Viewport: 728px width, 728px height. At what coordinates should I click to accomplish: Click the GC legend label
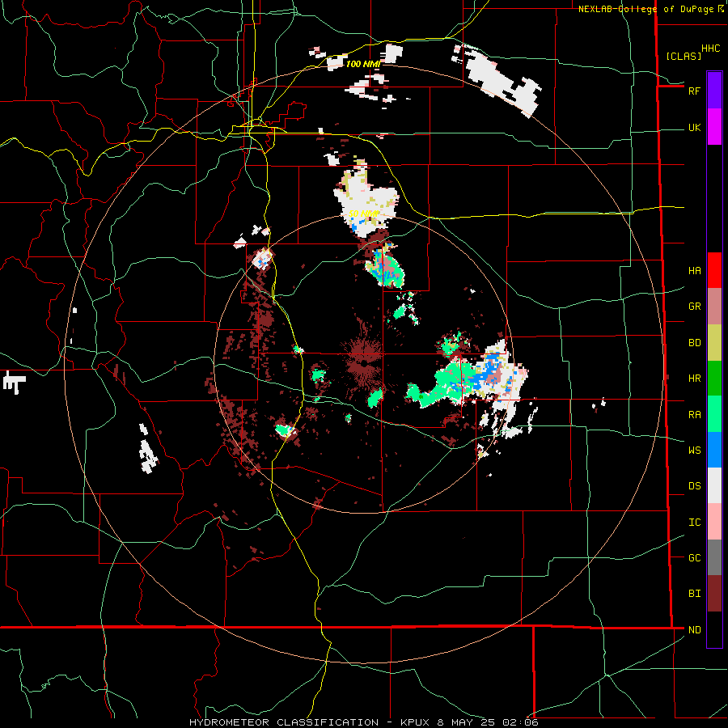point(694,558)
